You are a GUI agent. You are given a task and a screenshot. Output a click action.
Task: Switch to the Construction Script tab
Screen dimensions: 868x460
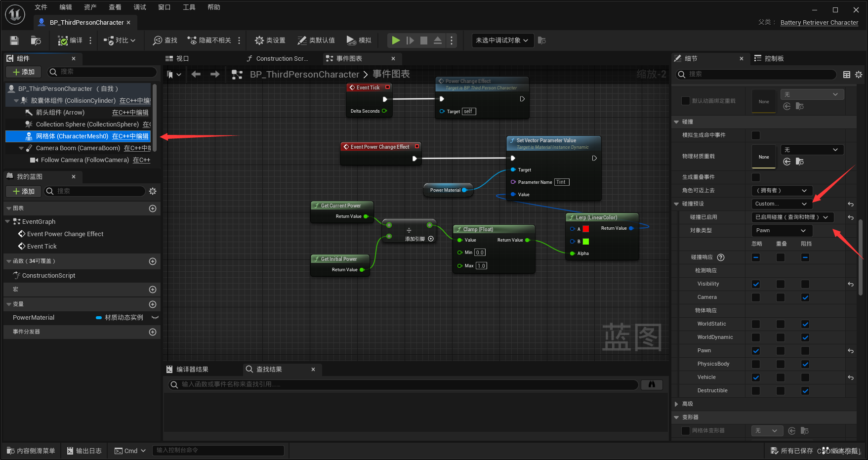pyautogui.click(x=278, y=58)
